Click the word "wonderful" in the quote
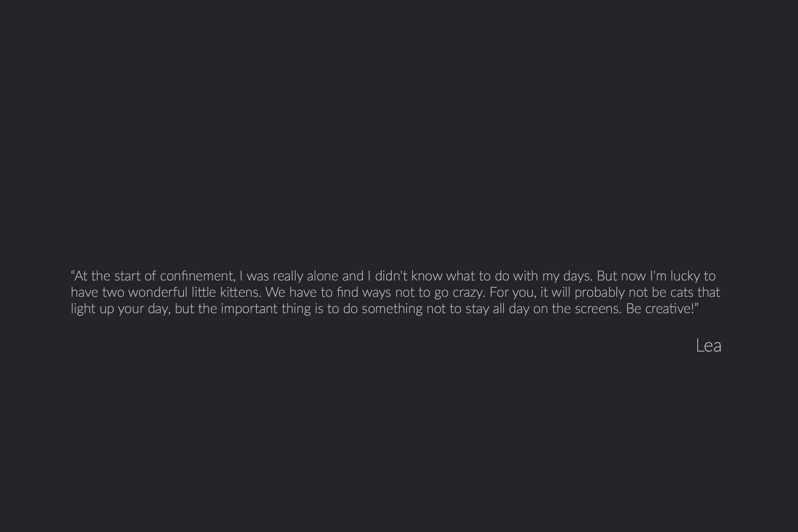This screenshot has width=798, height=532. 158,292
